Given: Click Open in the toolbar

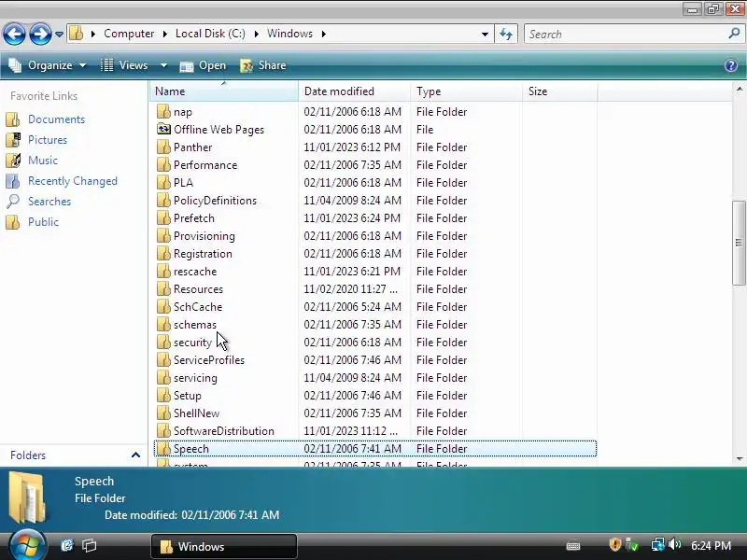Looking at the screenshot, I should pyautogui.click(x=203, y=65).
